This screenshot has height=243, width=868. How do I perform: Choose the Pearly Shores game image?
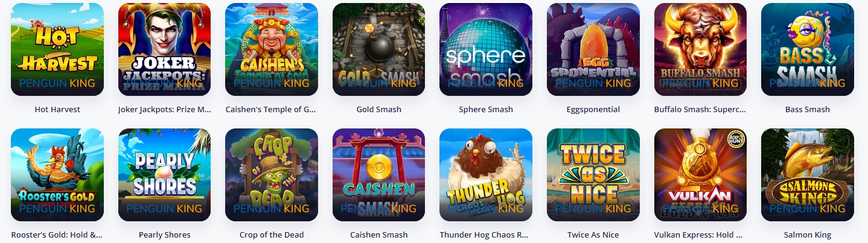pos(164,175)
